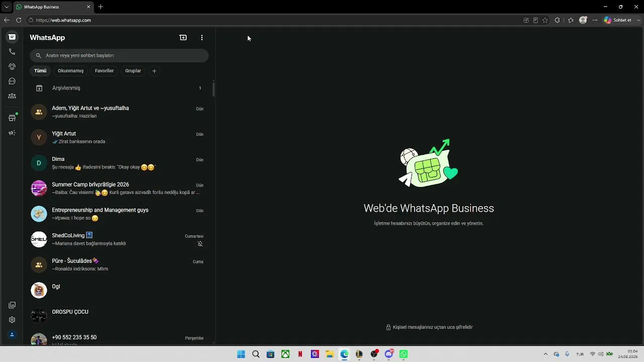This screenshot has height=362, width=644.
Task: Open the WhatsApp app in the taskbar
Action: [x=404, y=354]
